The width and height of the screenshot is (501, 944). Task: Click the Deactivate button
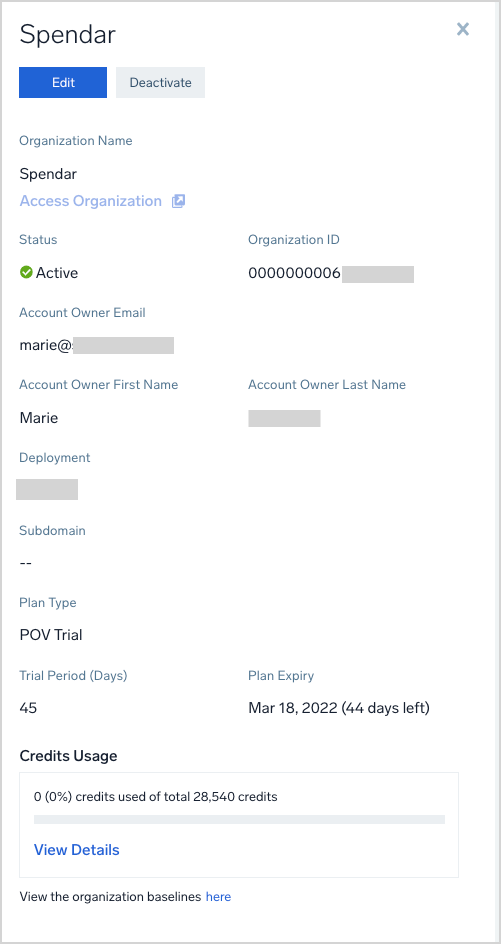click(160, 82)
